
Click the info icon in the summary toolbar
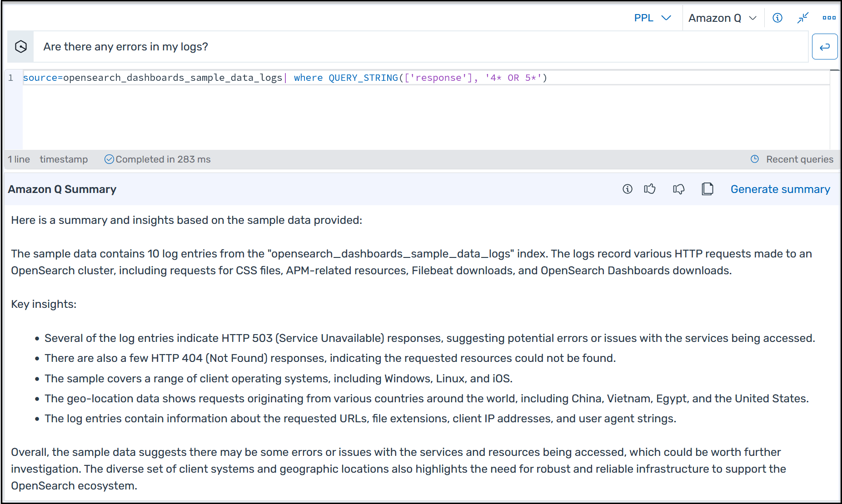(x=628, y=189)
